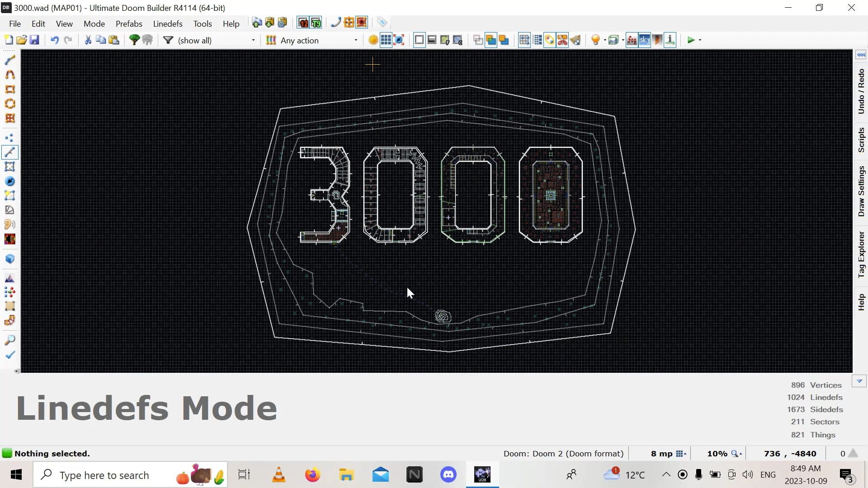868x488 pixels.
Task: Save the map with floppy icon
Action: point(34,40)
